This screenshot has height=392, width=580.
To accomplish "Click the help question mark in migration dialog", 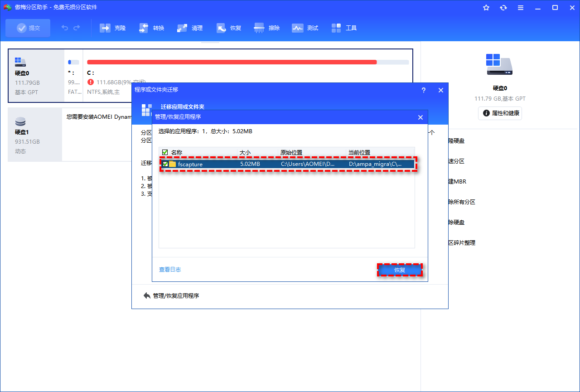I will click(x=424, y=90).
